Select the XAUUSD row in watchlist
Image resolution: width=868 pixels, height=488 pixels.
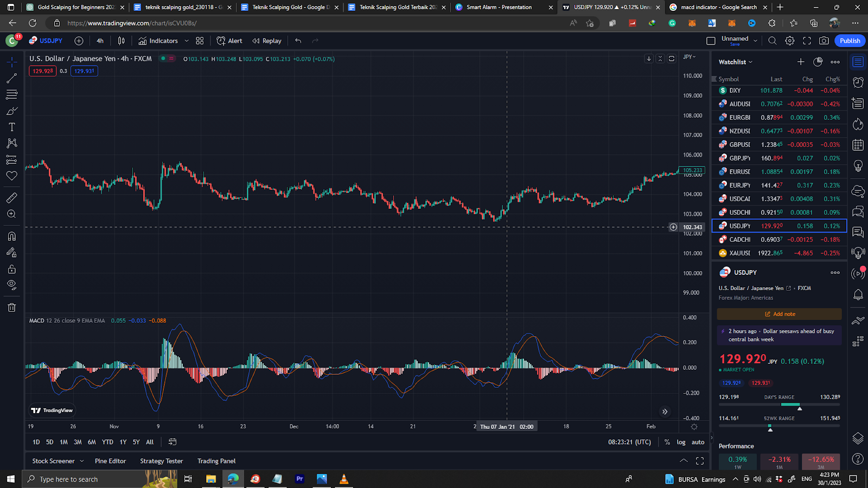pos(779,253)
